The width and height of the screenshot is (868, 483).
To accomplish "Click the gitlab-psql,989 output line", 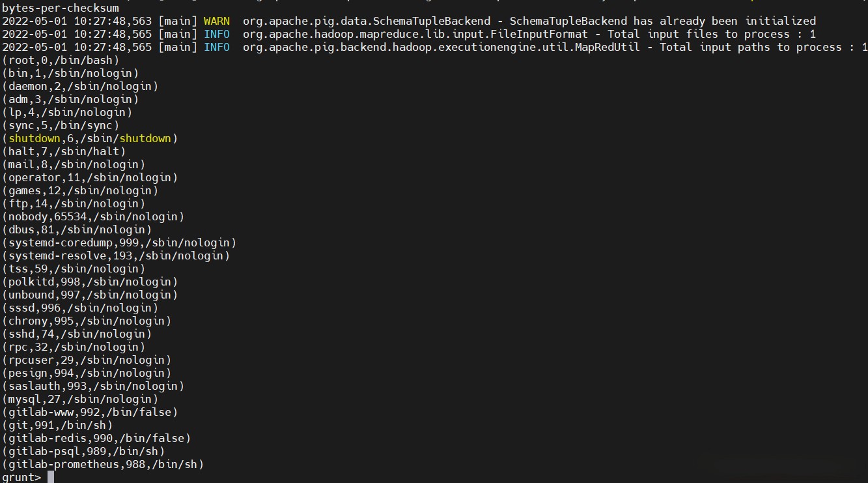I will 83,451.
